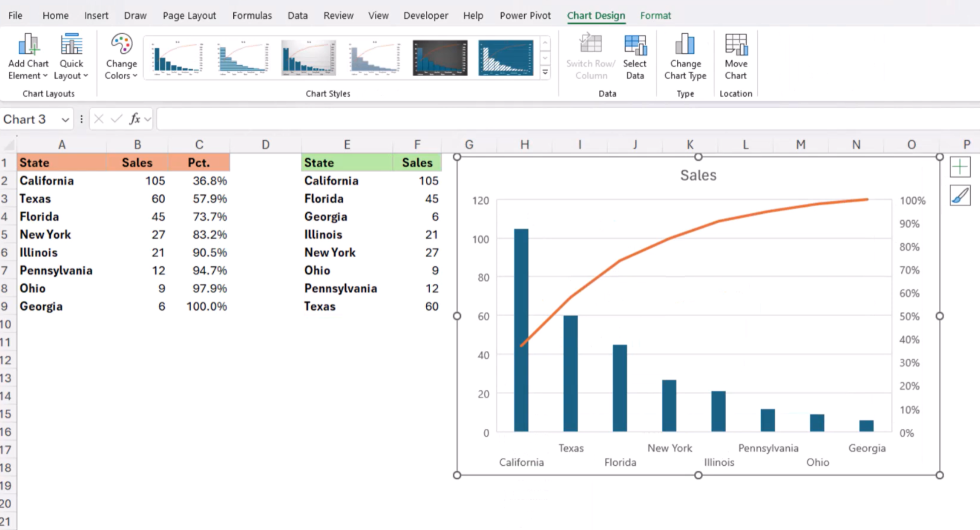Expand the dropdown arrow beside fx
Viewport: 980px width, 530px height.
[148, 119]
